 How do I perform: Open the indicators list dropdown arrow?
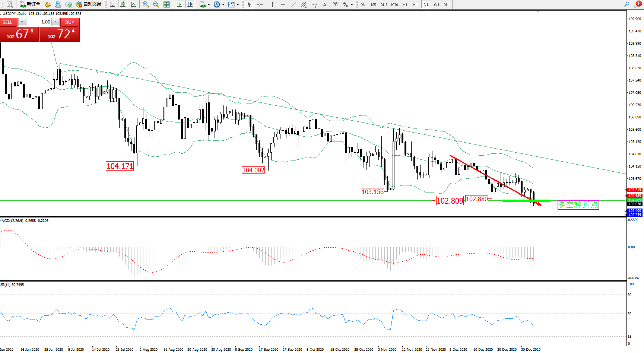coord(209,4)
